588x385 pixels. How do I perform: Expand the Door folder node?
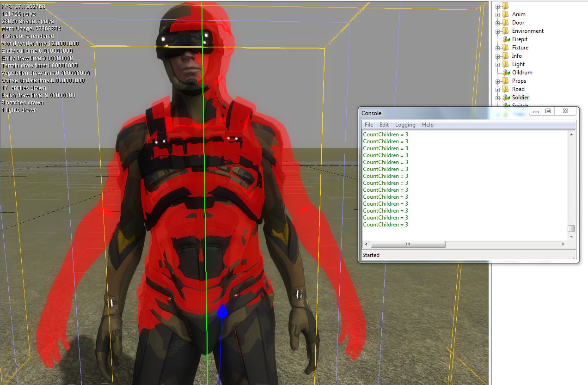coord(498,23)
